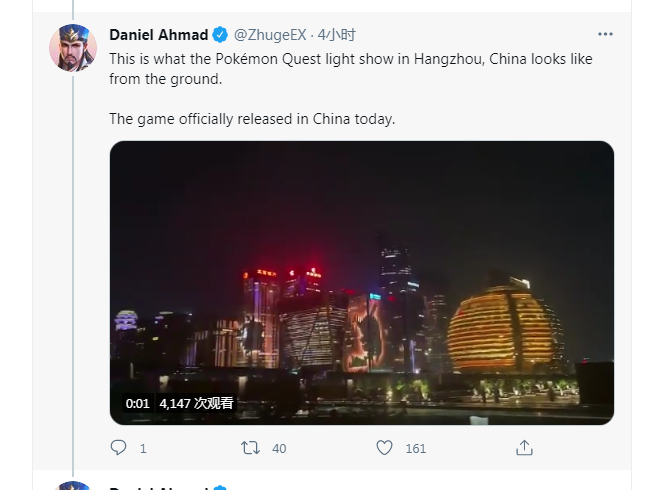
Task: Retweet the Pokémon Quest light show tweet
Action: tap(250, 448)
